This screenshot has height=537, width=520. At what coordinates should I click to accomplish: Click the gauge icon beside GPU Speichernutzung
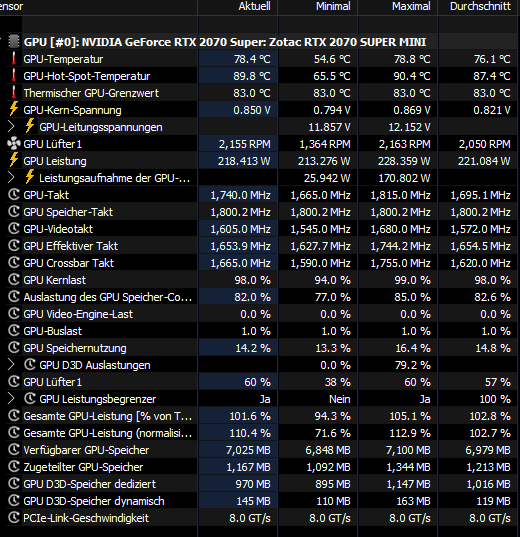tap(14, 348)
